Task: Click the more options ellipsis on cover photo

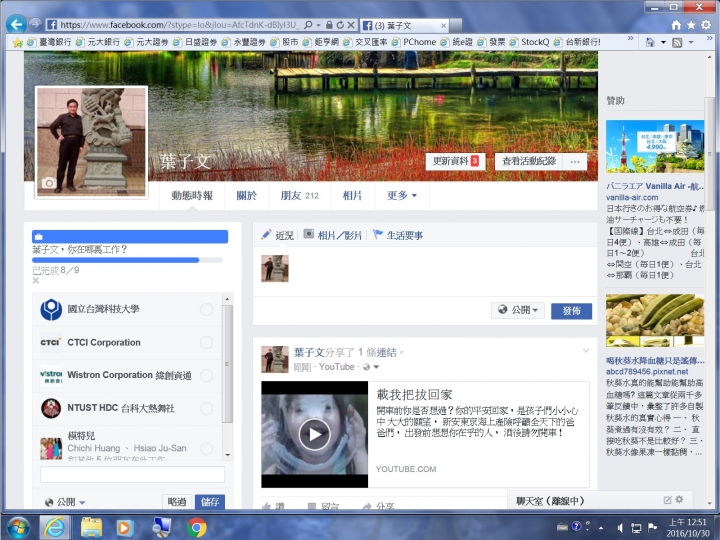Action: 575,162
